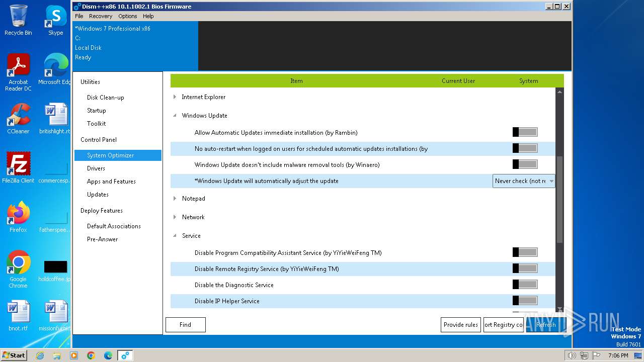Select System Optimizer in sidebar
The height and width of the screenshot is (362, 644).
click(118, 155)
